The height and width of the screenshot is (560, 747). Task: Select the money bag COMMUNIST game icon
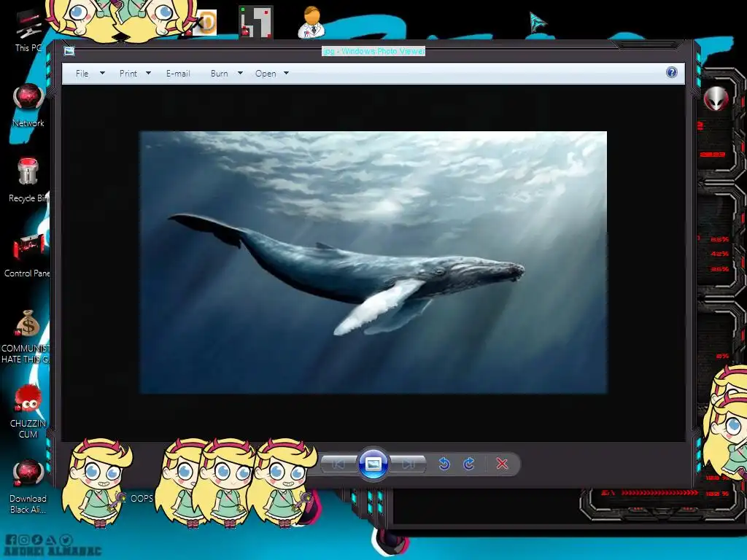(x=27, y=336)
